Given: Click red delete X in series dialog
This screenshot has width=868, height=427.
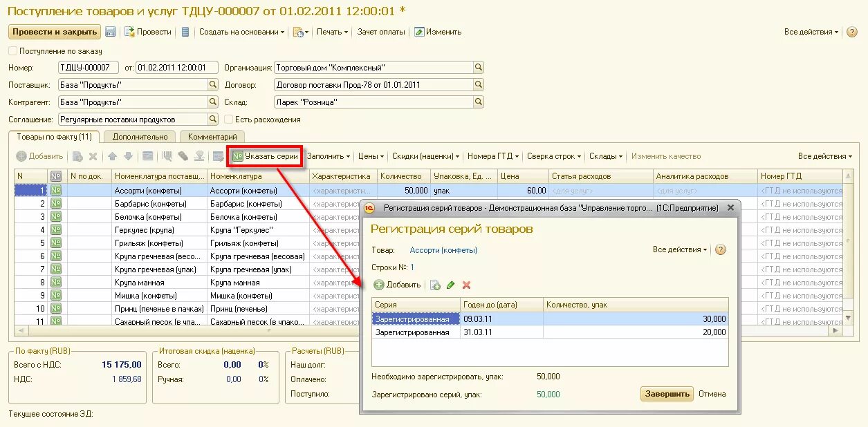Looking at the screenshot, I should (466, 285).
